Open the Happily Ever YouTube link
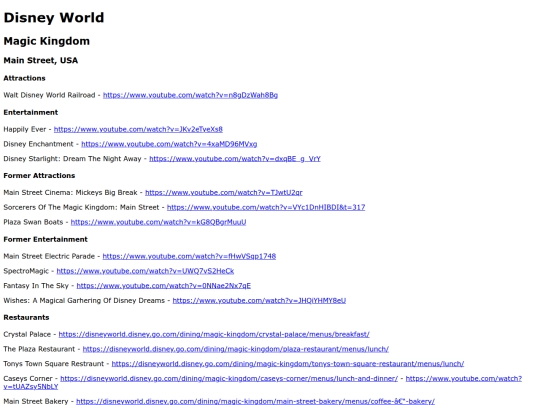The image size is (540, 405). [x=138, y=129]
